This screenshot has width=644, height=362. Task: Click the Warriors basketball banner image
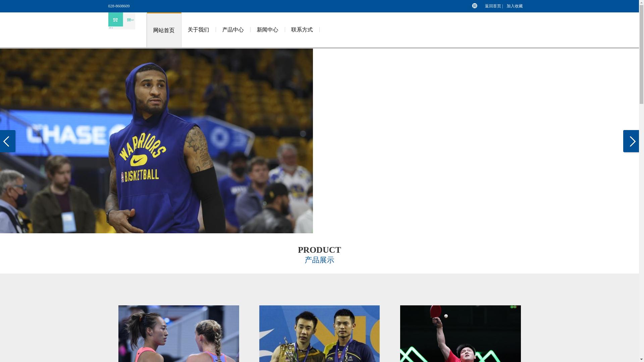pos(156,141)
